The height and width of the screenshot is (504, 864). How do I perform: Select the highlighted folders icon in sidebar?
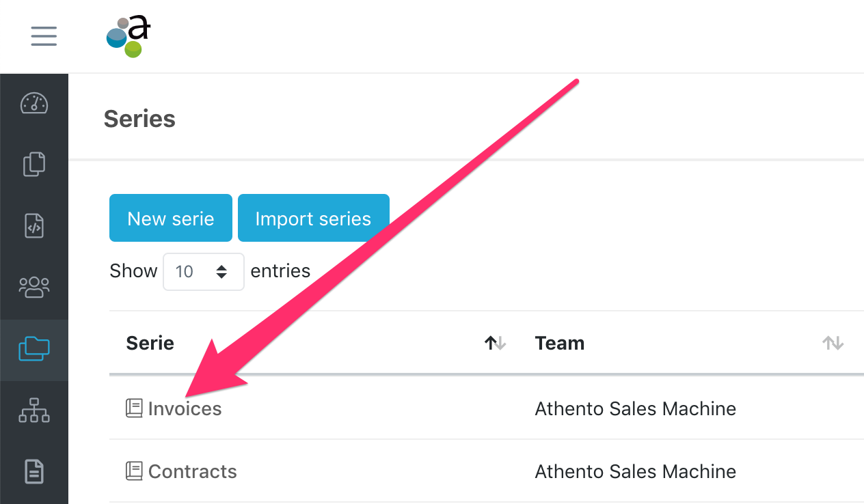point(34,349)
